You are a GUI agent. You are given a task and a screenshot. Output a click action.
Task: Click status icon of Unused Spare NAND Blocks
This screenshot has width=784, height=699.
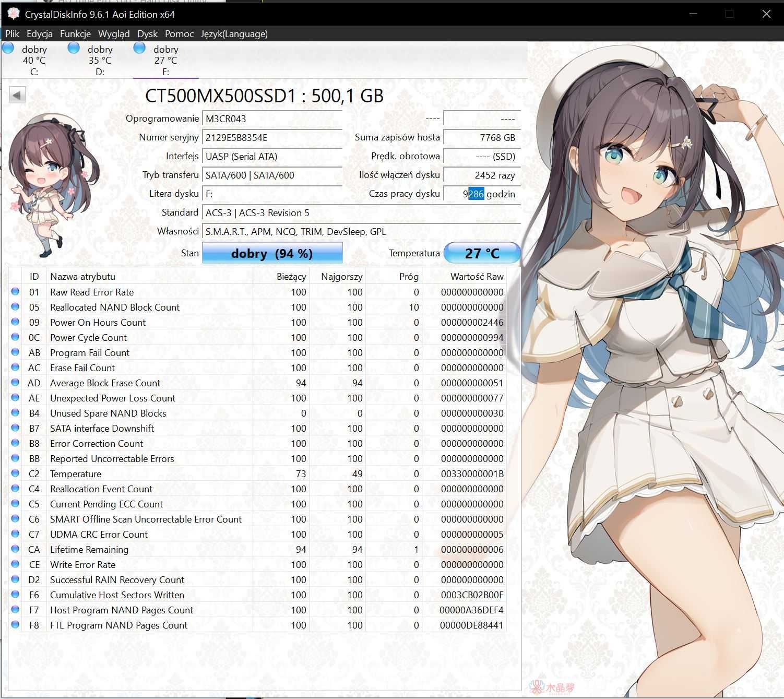pyautogui.click(x=15, y=413)
